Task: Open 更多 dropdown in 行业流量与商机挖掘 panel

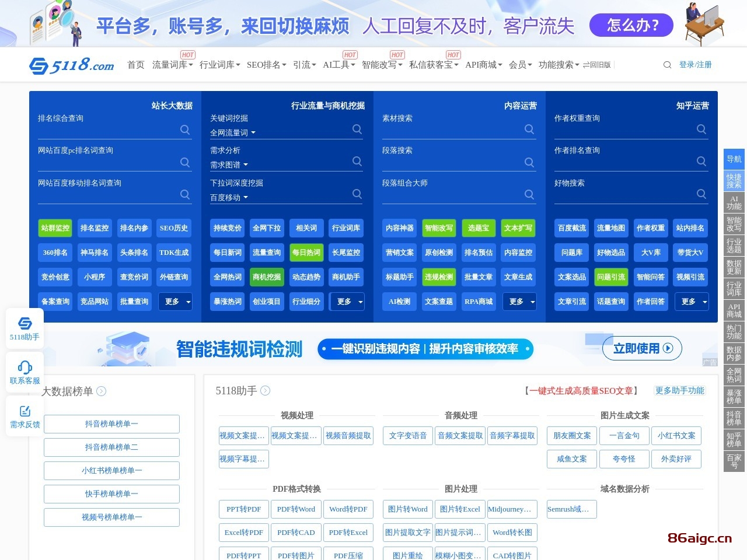Action: pos(347,302)
